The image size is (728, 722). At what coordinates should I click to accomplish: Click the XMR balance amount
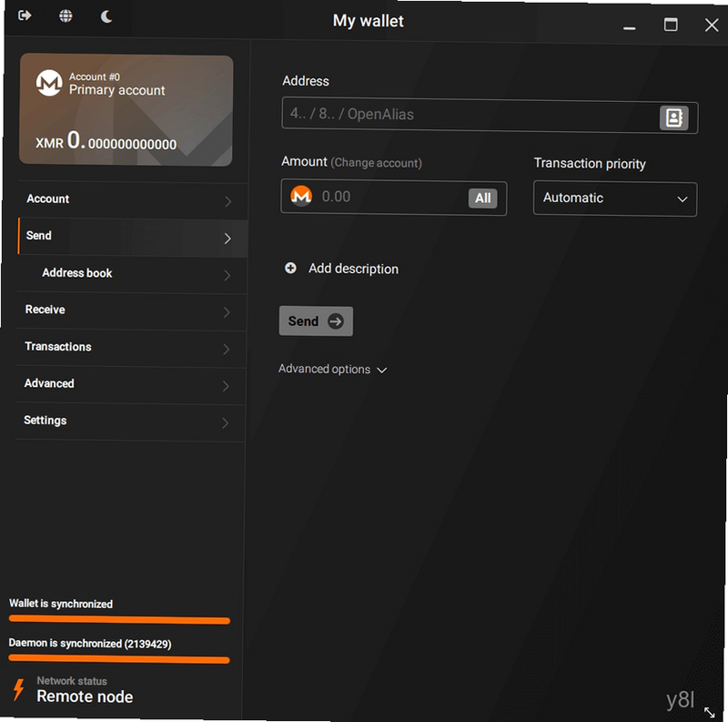click(106, 141)
